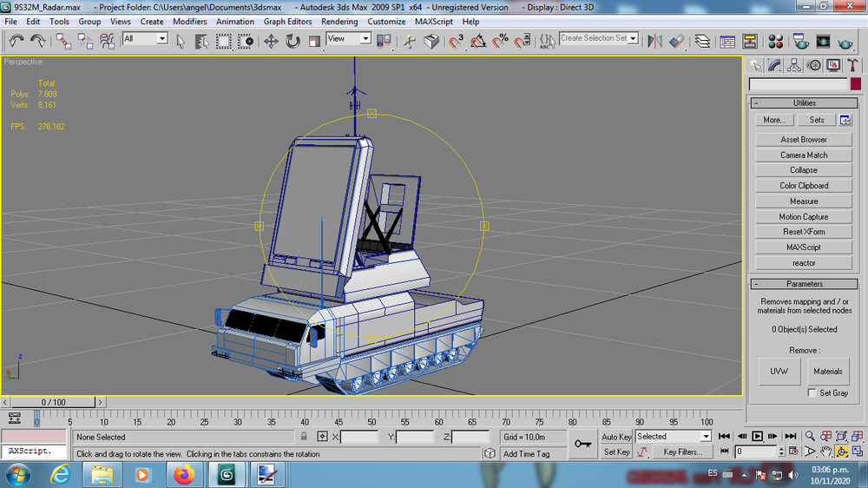
Task: Open the Layer Manager icon
Action: (702, 42)
